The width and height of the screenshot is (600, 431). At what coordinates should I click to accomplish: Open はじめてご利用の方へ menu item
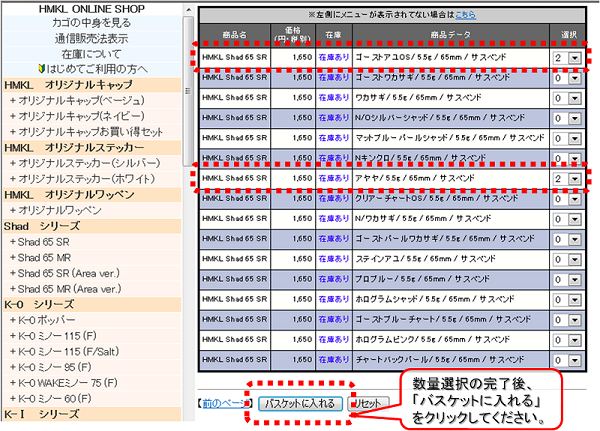click(97, 69)
